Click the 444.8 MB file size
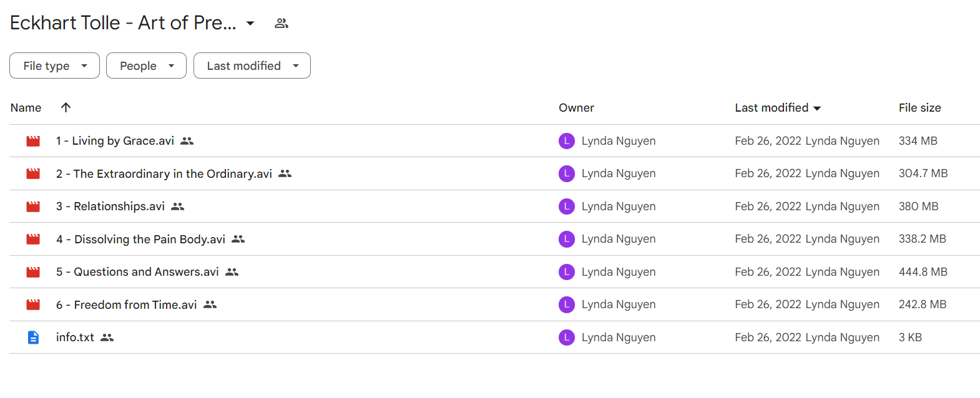This screenshot has width=980, height=398. pyautogui.click(x=923, y=272)
